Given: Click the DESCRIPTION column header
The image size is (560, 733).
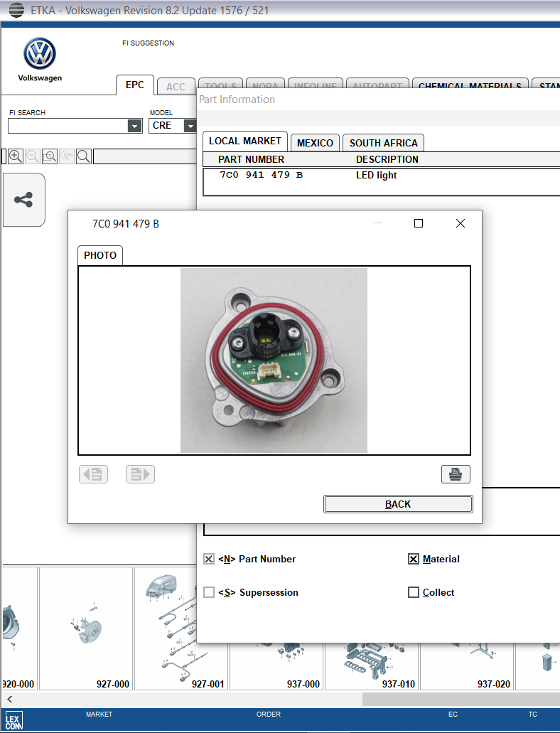Looking at the screenshot, I should [x=387, y=159].
